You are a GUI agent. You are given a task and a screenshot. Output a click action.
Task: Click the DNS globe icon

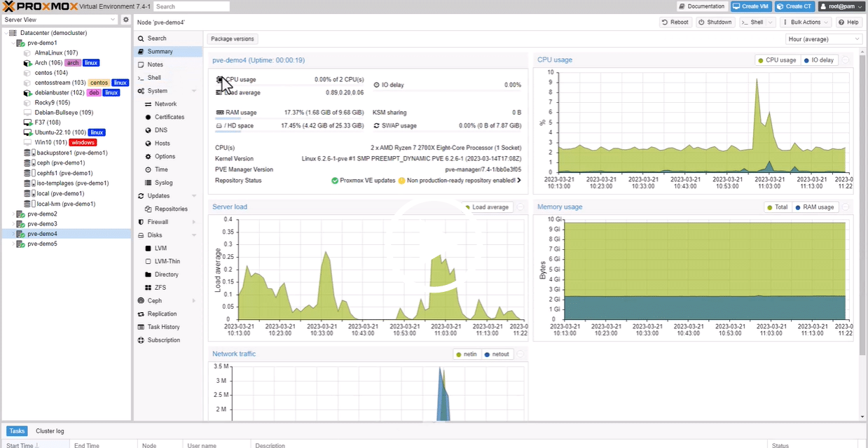point(148,130)
